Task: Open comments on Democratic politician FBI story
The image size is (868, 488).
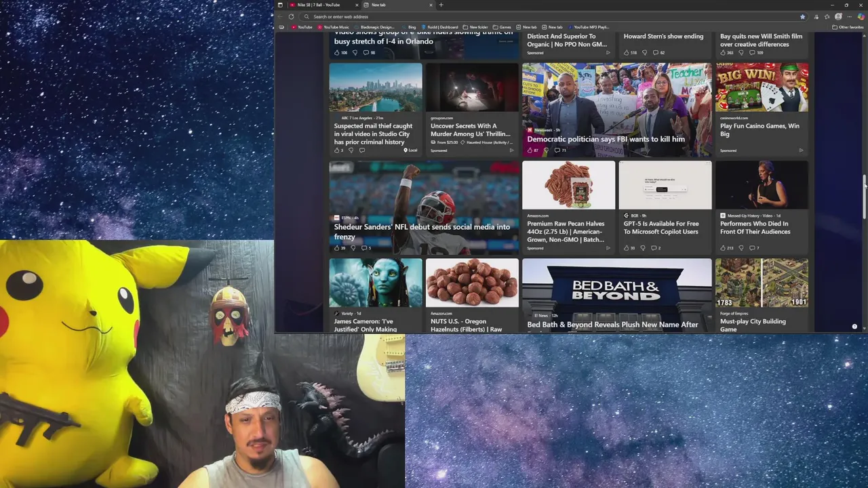Action: pyautogui.click(x=560, y=150)
